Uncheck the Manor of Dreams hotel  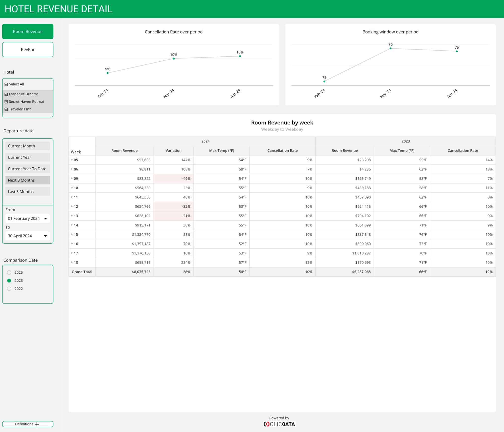(x=6, y=94)
